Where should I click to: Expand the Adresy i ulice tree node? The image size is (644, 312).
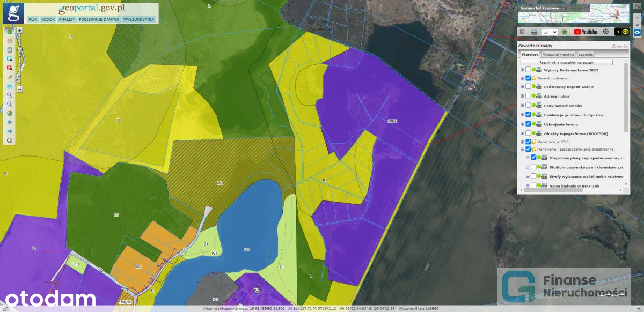[522, 96]
